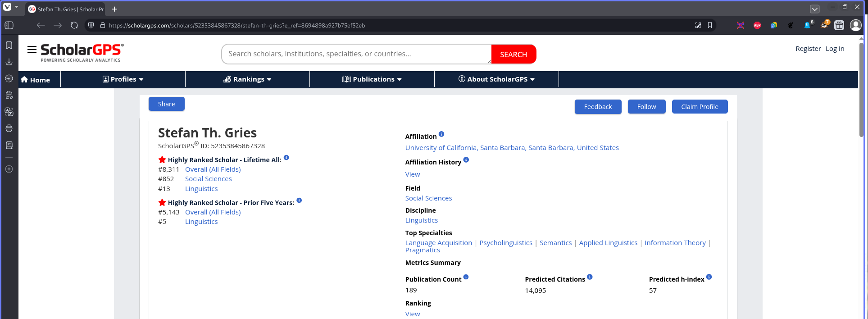Open the ScholarGPS hamburger menu
The width and height of the screenshot is (868, 319).
point(32,50)
